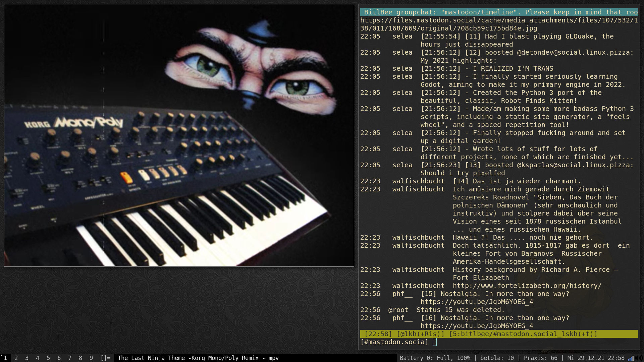Image resolution: width=644 pixels, height=362 pixels.
Task: Click the [22:58] clock in irssi status bar
Action: point(378,334)
